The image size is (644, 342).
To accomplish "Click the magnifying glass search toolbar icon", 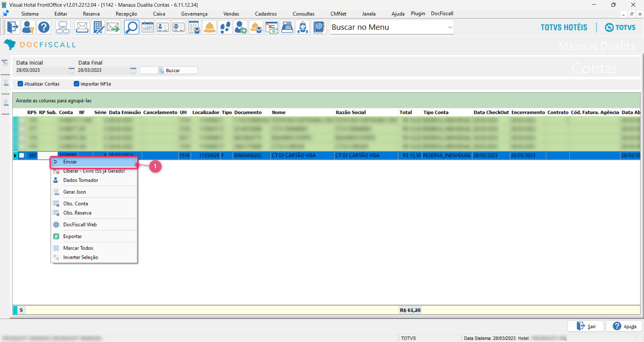I will [131, 27].
